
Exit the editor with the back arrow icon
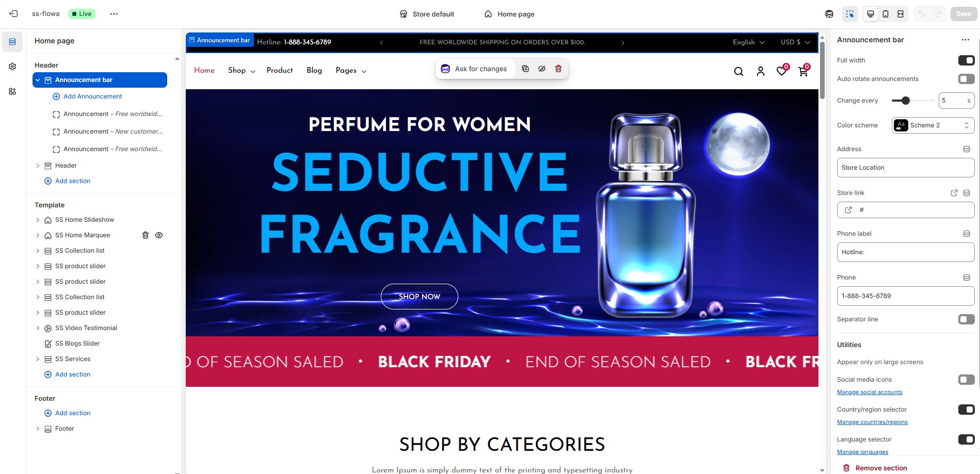[x=14, y=14]
